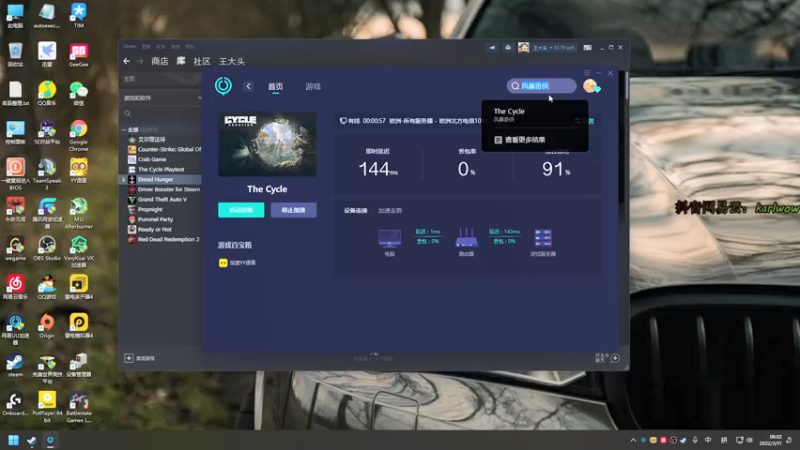Click the accelerator app round logo icon
800x450 pixels.
coord(223,86)
